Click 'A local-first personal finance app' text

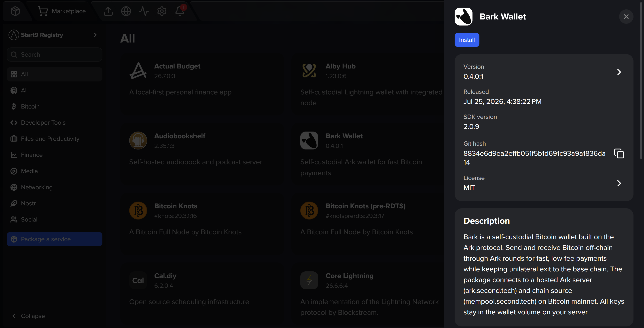180,92
